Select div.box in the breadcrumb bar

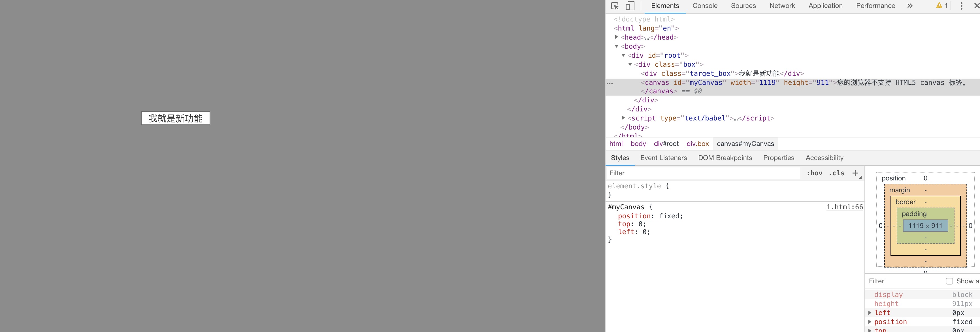click(x=697, y=144)
